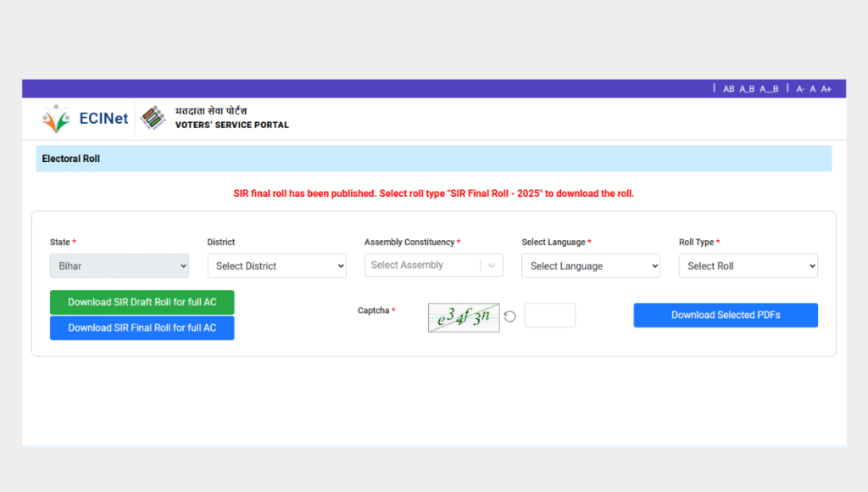Click the captcha image showing e34f3n

(464, 317)
